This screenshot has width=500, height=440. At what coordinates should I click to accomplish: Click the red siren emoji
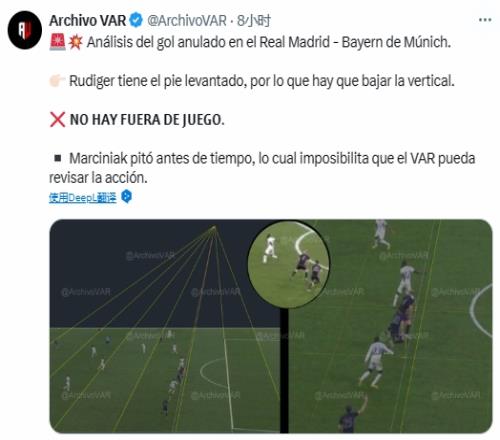[x=58, y=43]
